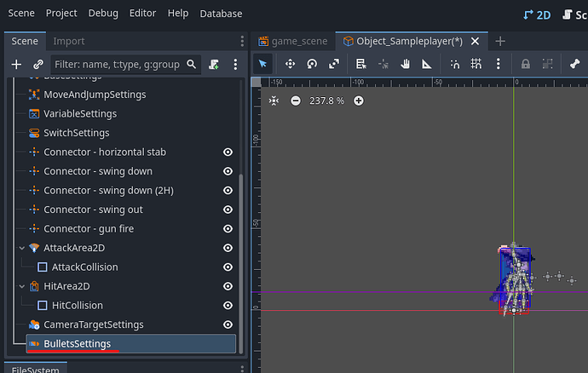Open snapping options three-dot menu
Viewport: 588px width, 373px height.
[498, 64]
